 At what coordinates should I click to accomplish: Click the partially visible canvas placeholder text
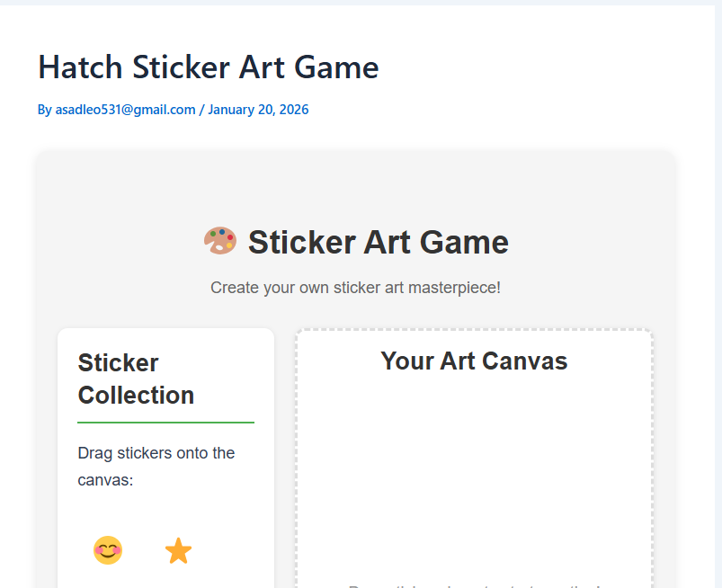pyautogui.click(x=474, y=584)
